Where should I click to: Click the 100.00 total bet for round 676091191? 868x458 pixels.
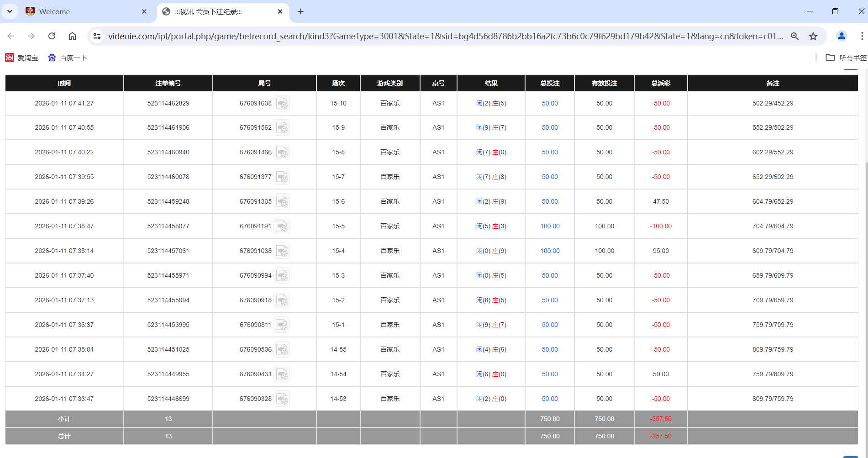[x=550, y=226]
